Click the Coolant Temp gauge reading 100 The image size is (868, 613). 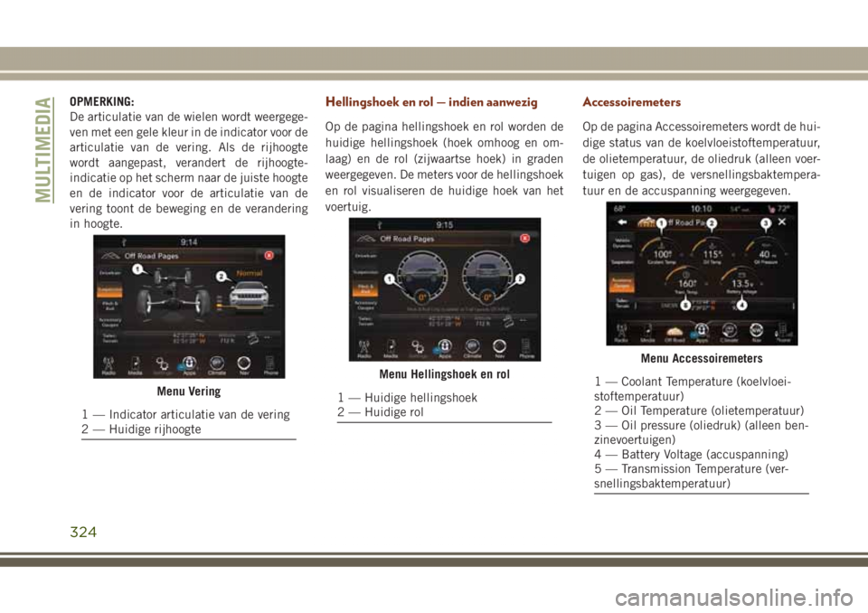(662, 250)
